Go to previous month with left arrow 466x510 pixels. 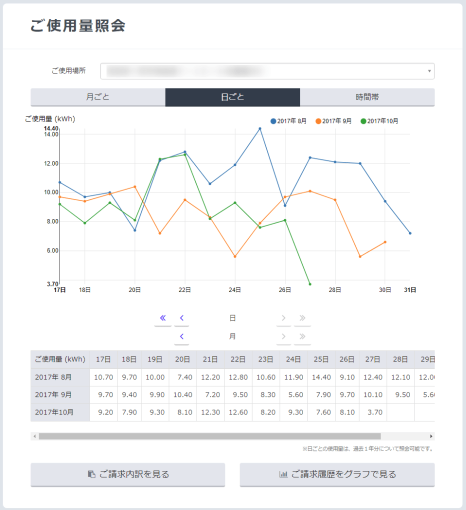[x=182, y=336]
